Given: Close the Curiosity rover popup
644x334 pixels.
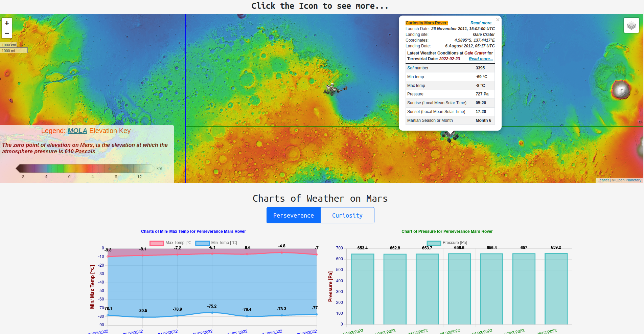Looking at the screenshot, I should 498,20.
